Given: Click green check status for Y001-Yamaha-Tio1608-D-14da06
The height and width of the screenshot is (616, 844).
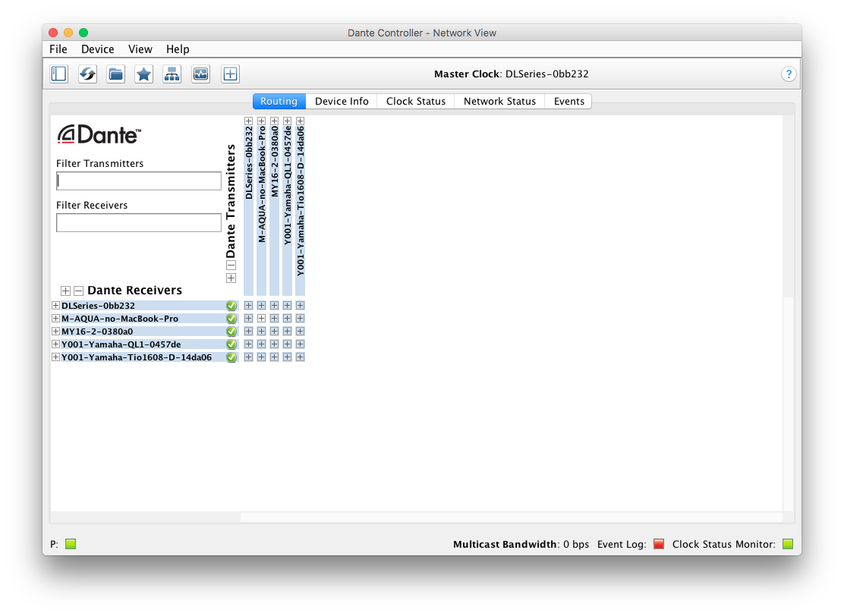Looking at the screenshot, I should pyautogui.click(x=231, y=357).
